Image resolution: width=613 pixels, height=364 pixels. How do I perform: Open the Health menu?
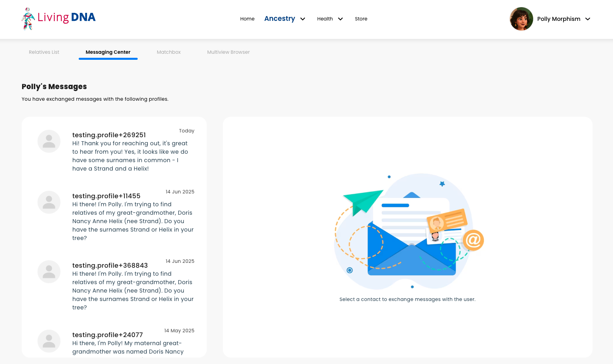point(325,19)
